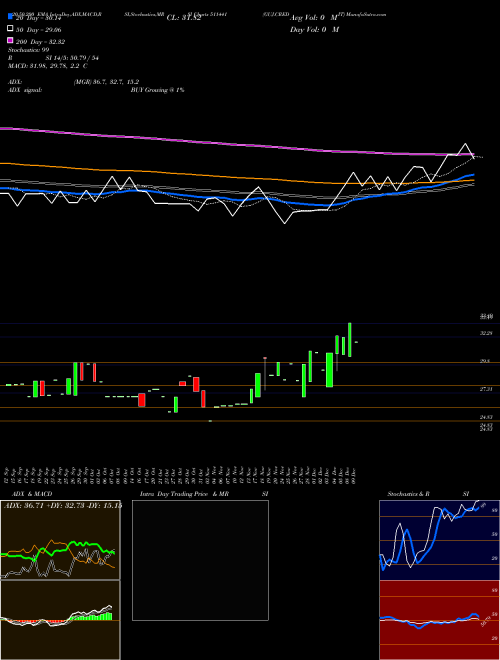Click the magenta 200 Day legend square

point(11,41)
